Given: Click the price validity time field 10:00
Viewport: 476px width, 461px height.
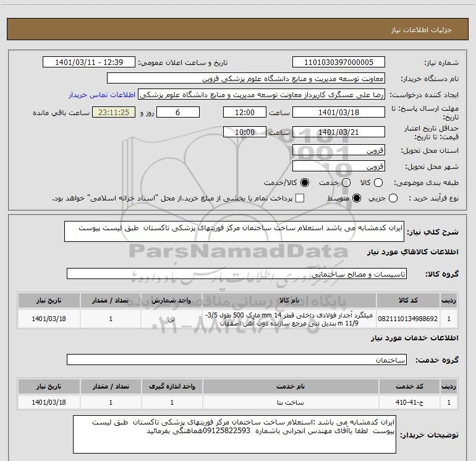Looking at the screenshot, I should click(x=245, y=132).
